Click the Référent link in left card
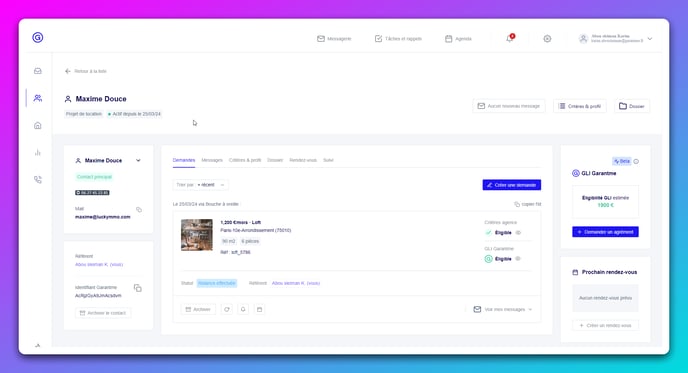 pos(99,265)
